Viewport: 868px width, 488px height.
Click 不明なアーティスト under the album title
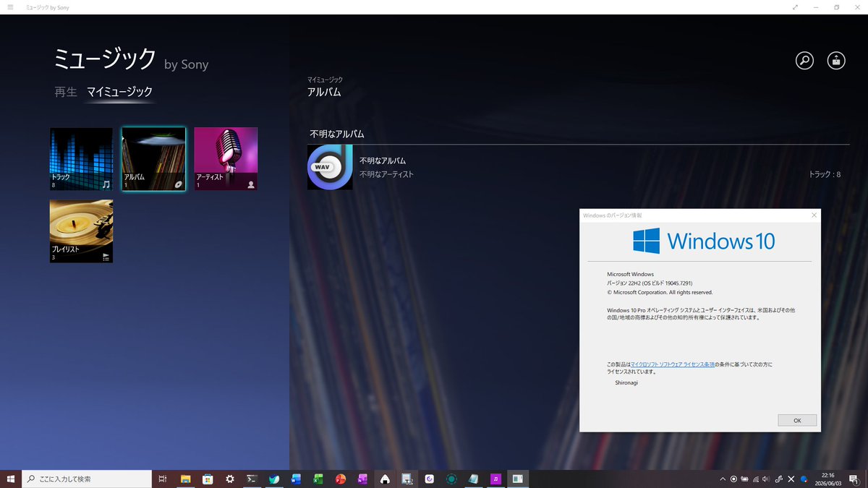point(387,174)
